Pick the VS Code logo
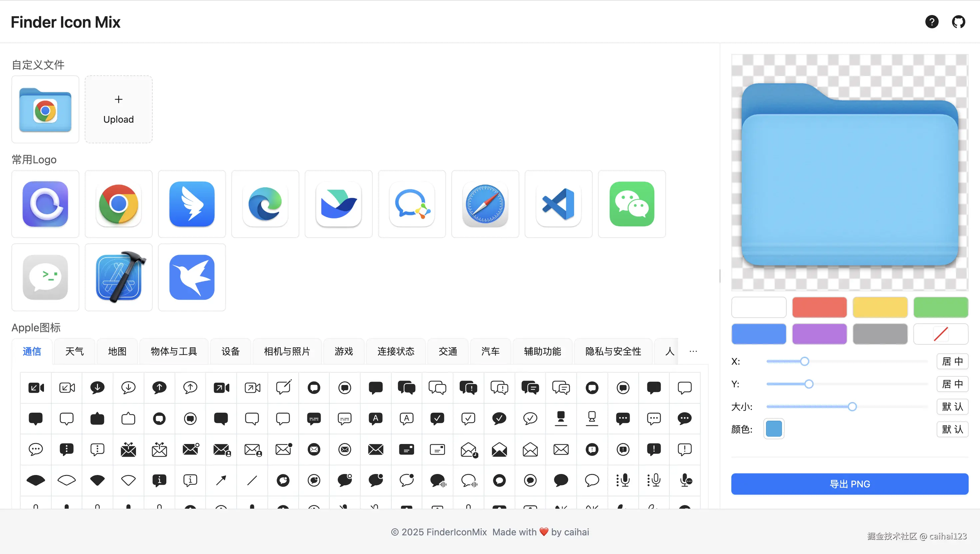The height and width of the screenshot is (554, 980). 558,204
